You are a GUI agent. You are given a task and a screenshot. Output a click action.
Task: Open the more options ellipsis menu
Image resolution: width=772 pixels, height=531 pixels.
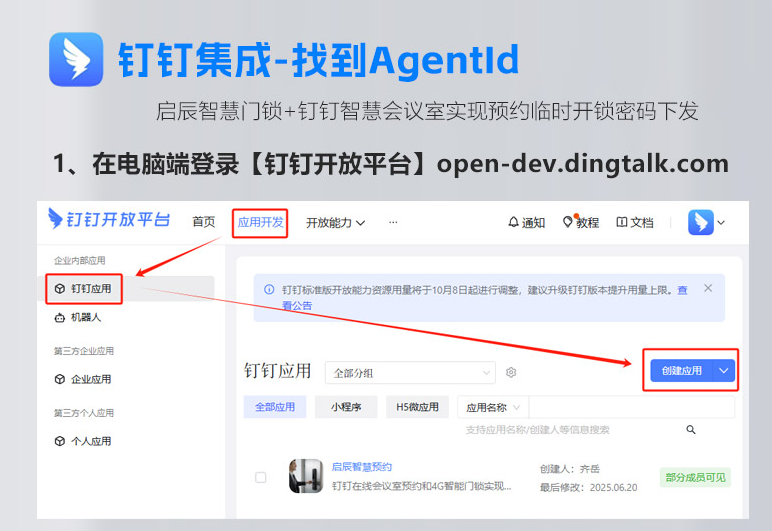393,222
